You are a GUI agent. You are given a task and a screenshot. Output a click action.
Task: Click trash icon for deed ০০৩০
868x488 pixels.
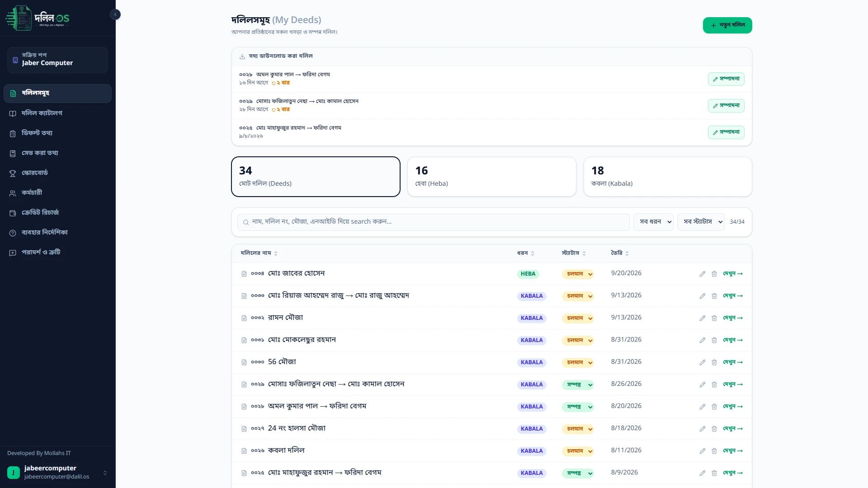[714, 362]
